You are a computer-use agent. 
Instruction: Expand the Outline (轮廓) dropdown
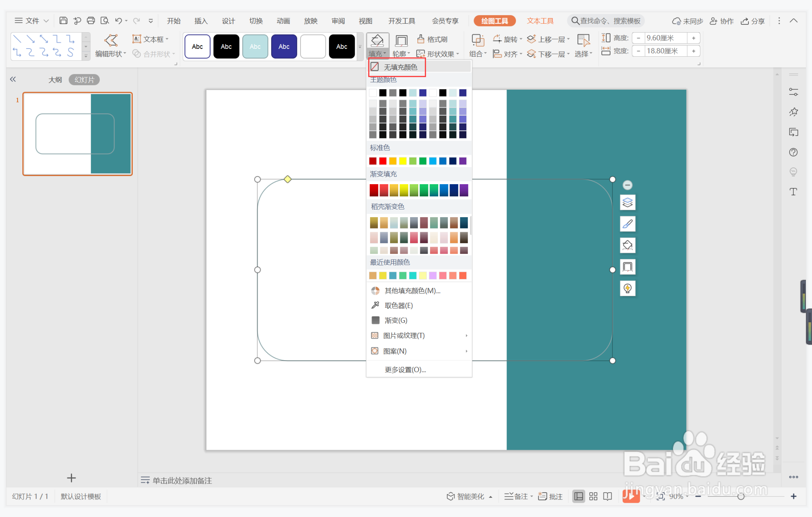[x=401, y=54]
